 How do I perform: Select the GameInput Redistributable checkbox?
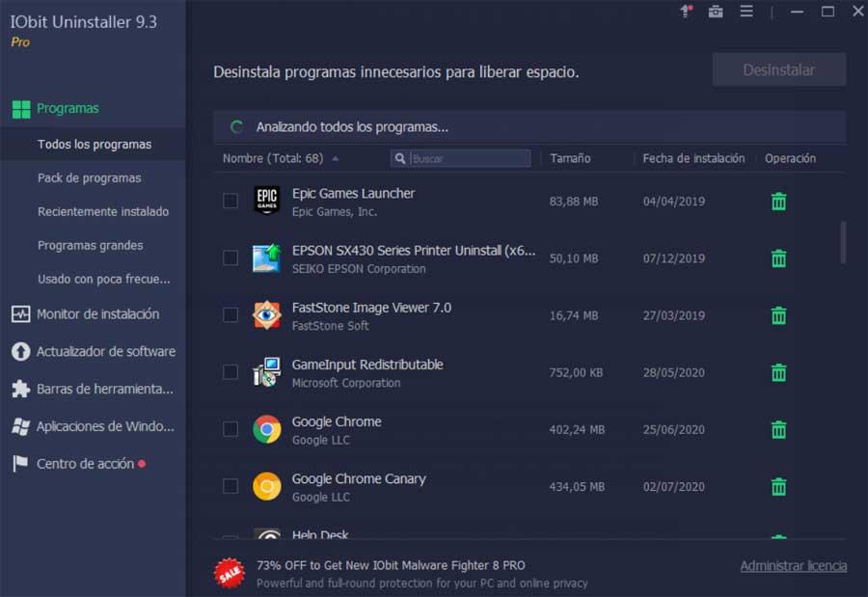click(231, 372)
